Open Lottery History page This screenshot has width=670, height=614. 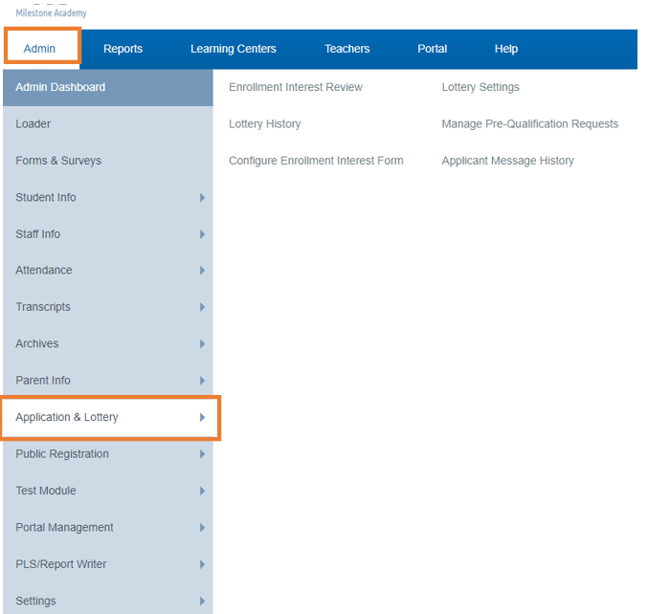point(264,124)
